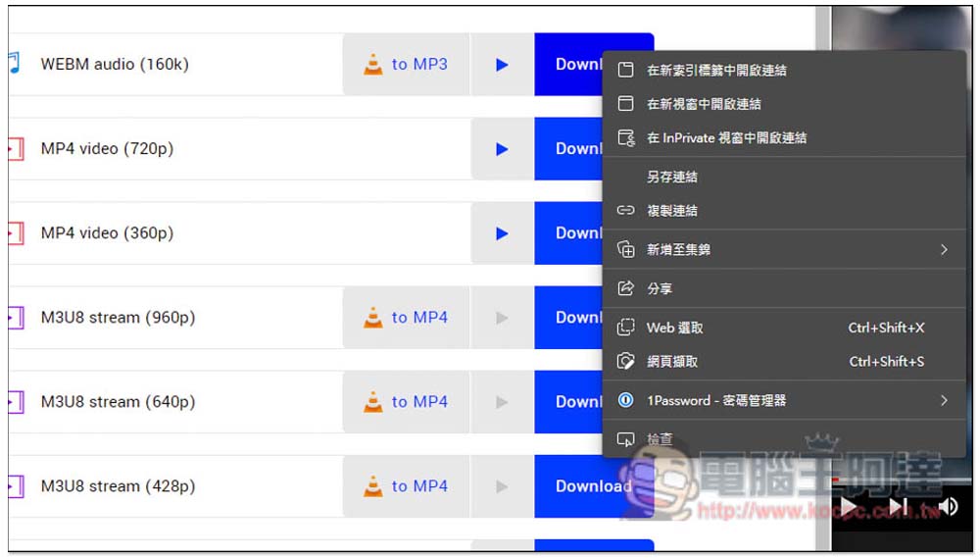Select the text M3U8 stream (428p)
This screenshot has height=558, width=980.
tap(119, 486)
